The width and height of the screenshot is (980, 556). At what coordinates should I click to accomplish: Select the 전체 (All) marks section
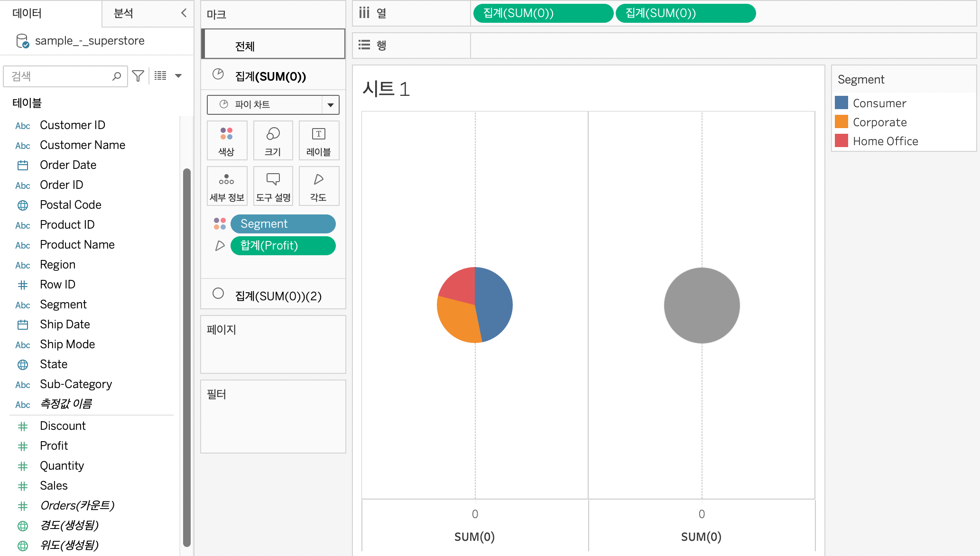pos(273,46)
